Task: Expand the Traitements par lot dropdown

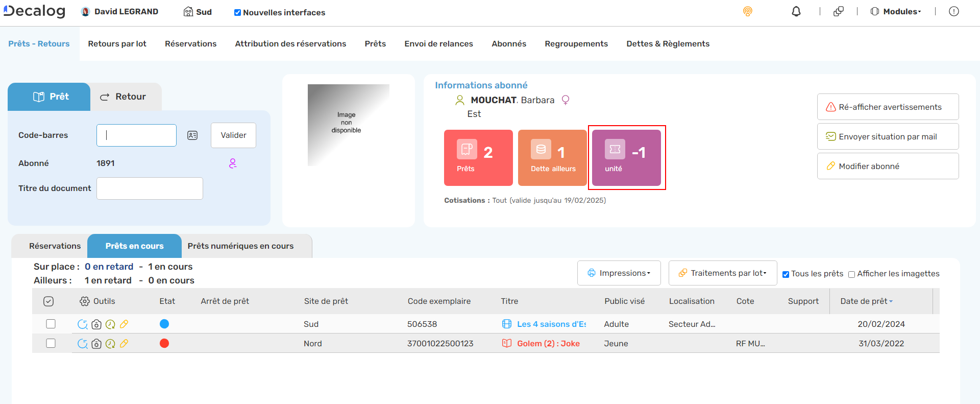Action: coord(722,273)
